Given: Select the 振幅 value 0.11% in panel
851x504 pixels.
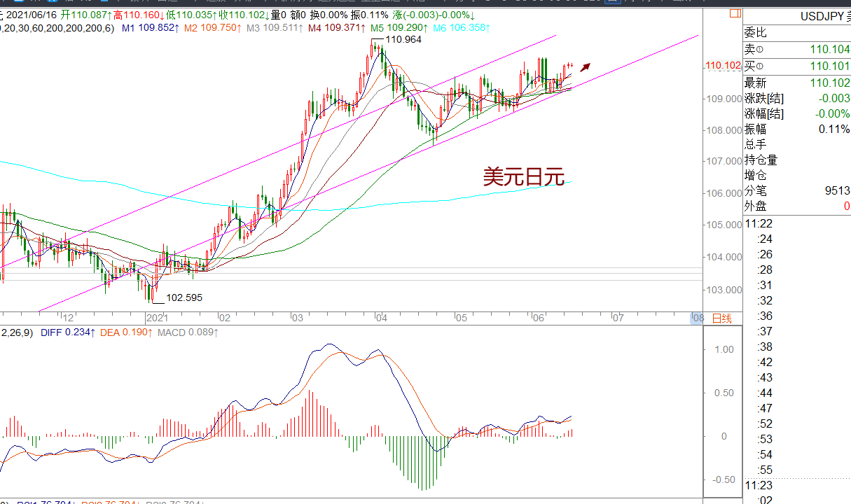Looking at the screenshot, I should (x=833, y=129).
